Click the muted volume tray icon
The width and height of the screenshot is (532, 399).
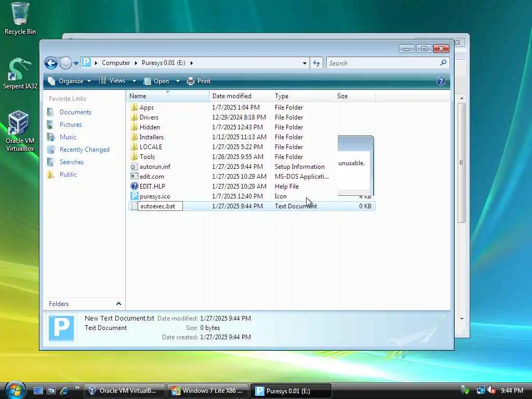click(491, 391)
